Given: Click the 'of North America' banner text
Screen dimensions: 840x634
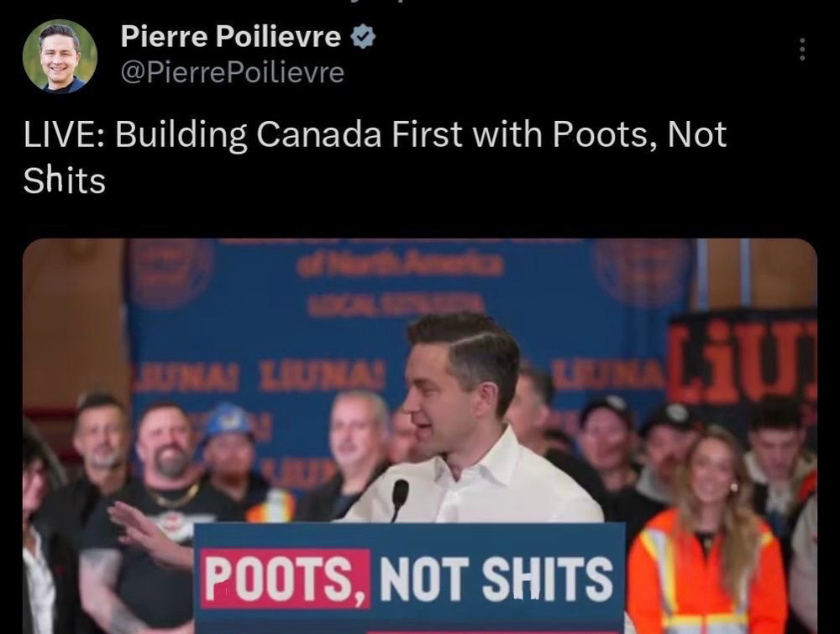Looking at the screenshot, I should tap(401, 265).
